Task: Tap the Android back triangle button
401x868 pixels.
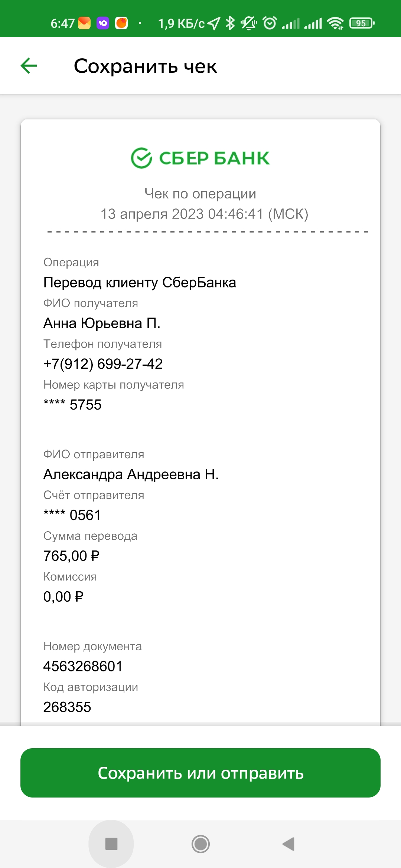Action: [x=289, y=844]
